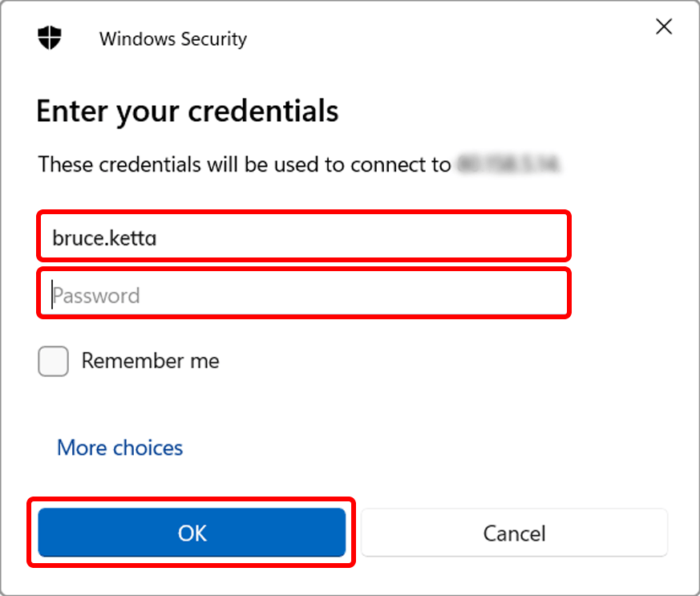Place cursor after the "bruce.ketta" text
Image resolution: width=700 pixels, height=596 pixels.
(158, 237)
